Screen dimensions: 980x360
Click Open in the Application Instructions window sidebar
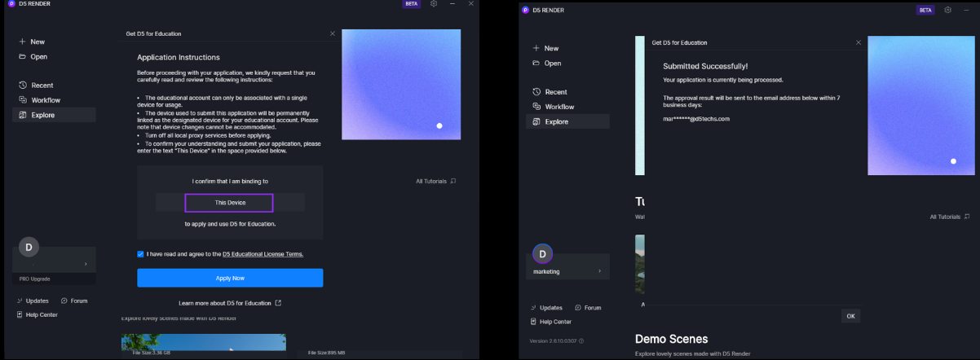point(33,57)
